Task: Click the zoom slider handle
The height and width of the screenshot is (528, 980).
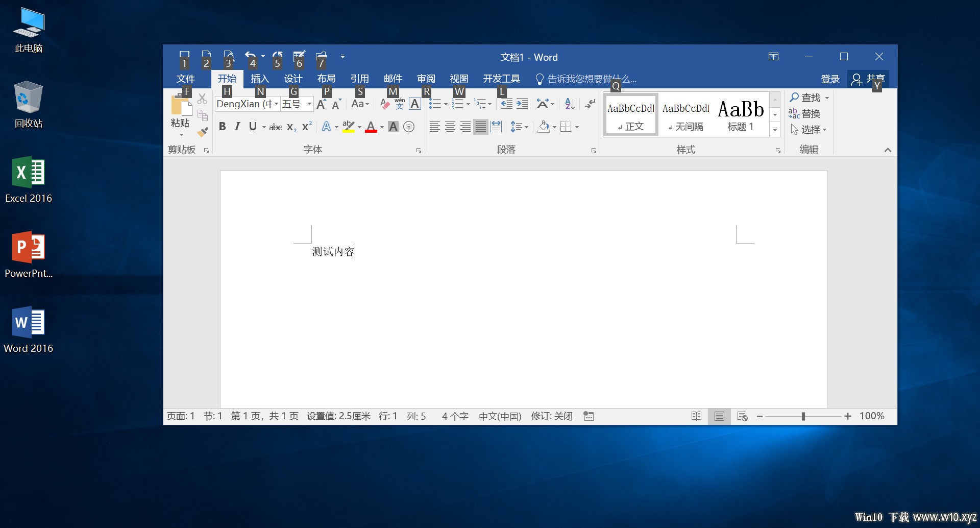Action: pos(803,417)
